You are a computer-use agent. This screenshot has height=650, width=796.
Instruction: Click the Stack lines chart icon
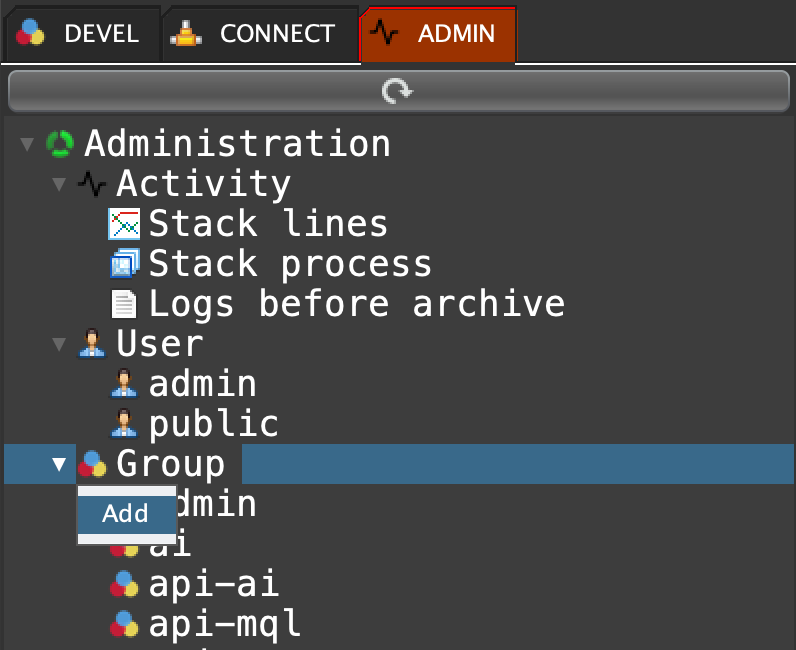[x=124, y=224]
